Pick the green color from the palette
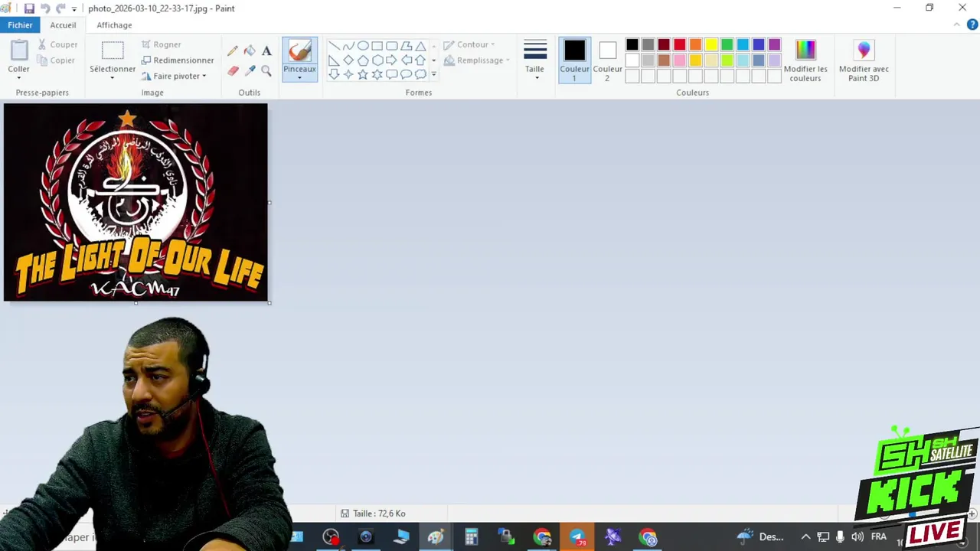 pyautogui.click(x=727, y=45)
